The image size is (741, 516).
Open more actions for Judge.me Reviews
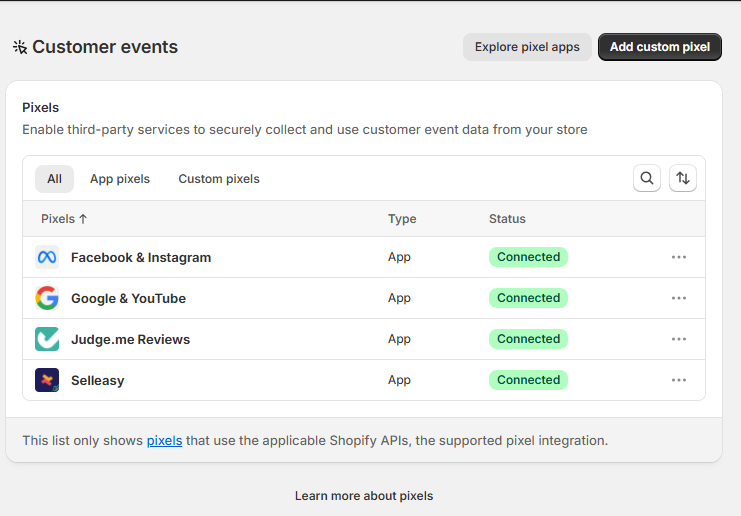[x=679, y=339]
